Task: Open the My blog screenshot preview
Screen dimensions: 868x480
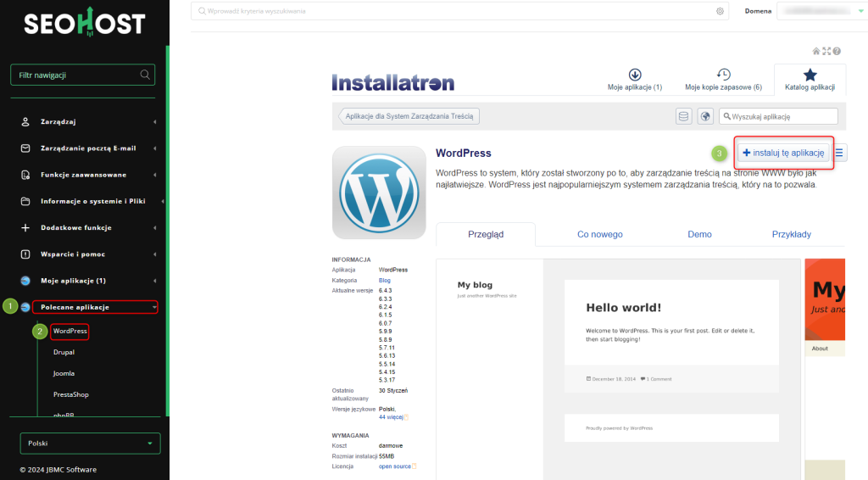Action: pyautogui.click(x=618, y=369)
